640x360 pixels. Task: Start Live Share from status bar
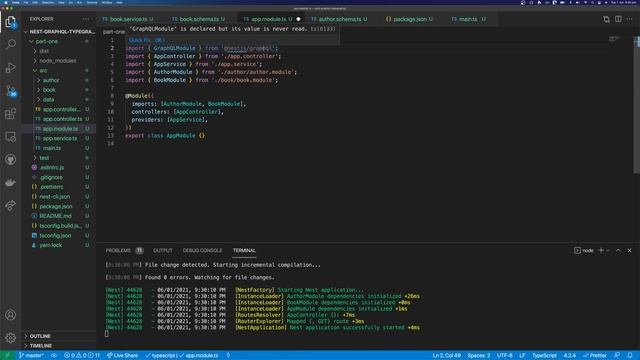pos(122,356)
